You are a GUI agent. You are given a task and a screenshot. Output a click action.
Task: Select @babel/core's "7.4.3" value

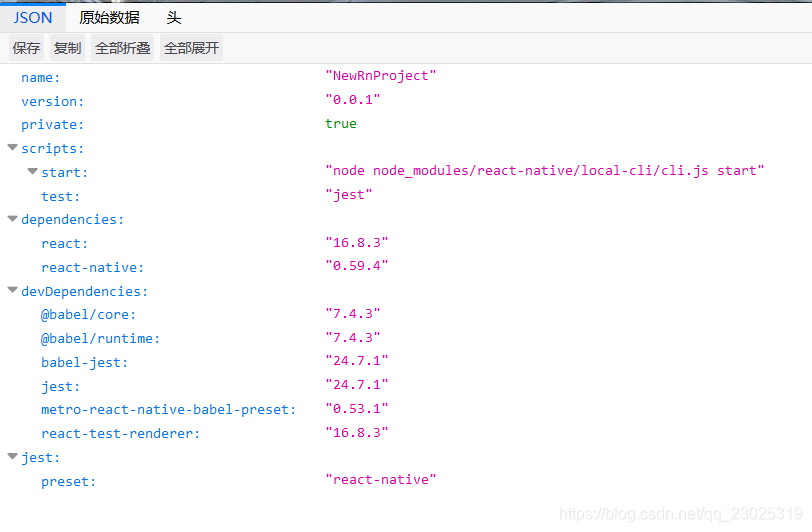pos(353,313)
